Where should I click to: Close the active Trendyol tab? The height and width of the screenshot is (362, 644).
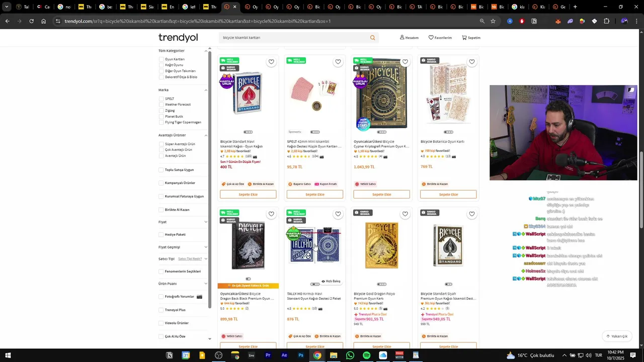click(234, 7)
